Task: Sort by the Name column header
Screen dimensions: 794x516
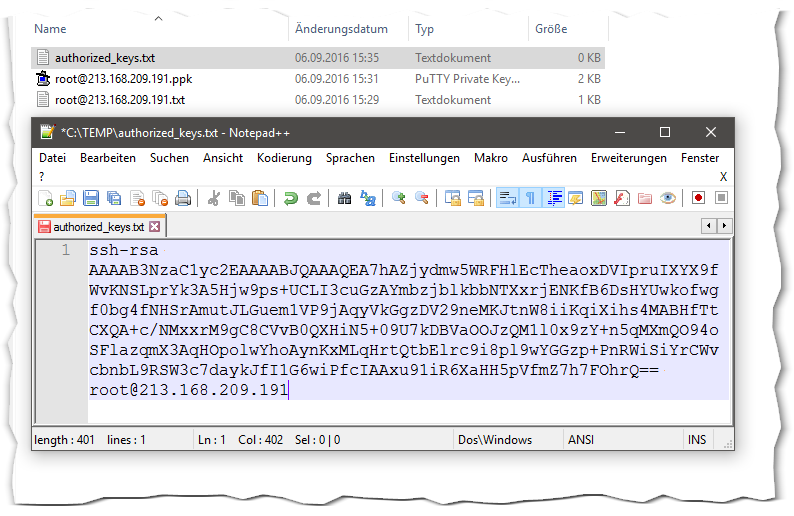Action: [50, 30]
